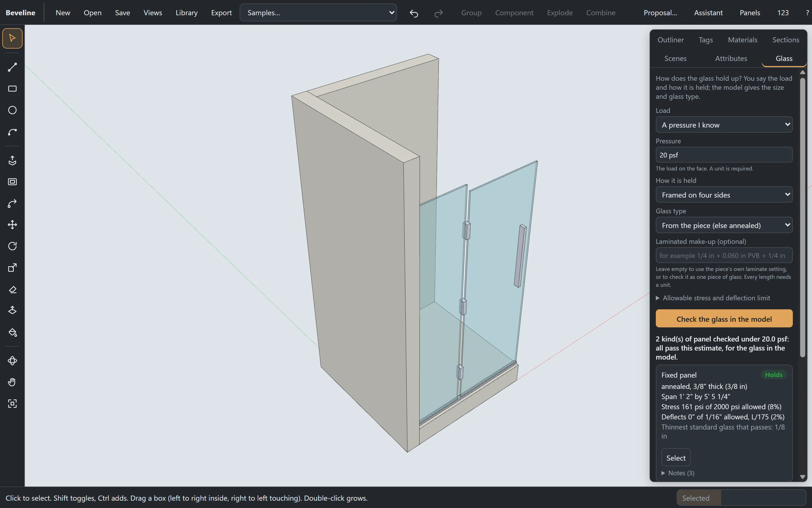Open the Library menu

pyautogui.click(x=187, y=13)
